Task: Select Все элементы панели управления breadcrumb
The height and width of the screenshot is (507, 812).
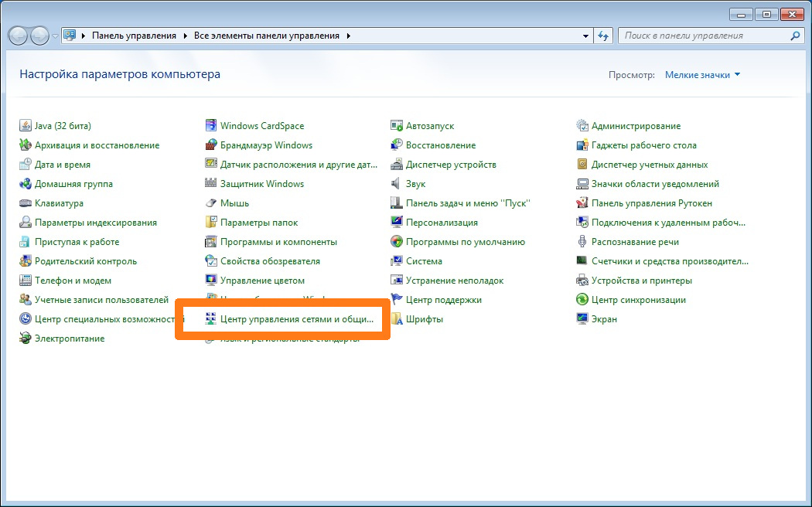Action: tap(266, 36)
